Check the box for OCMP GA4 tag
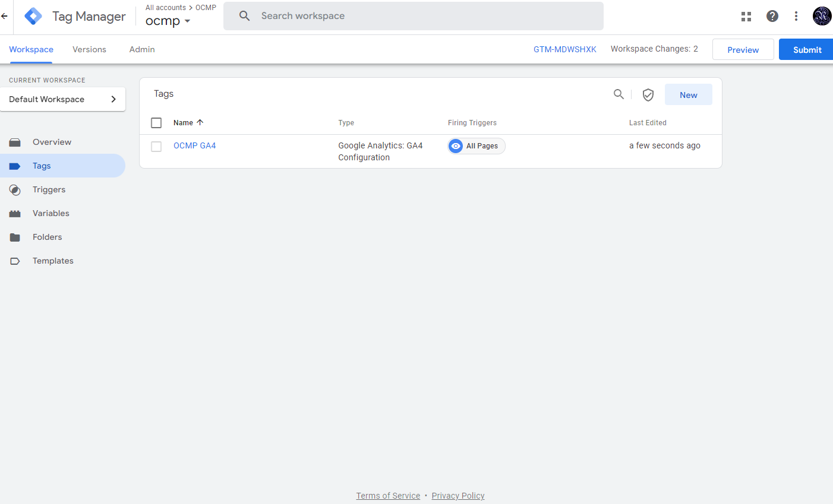This screenshot has height=504, width=833. tap(156, 147)
